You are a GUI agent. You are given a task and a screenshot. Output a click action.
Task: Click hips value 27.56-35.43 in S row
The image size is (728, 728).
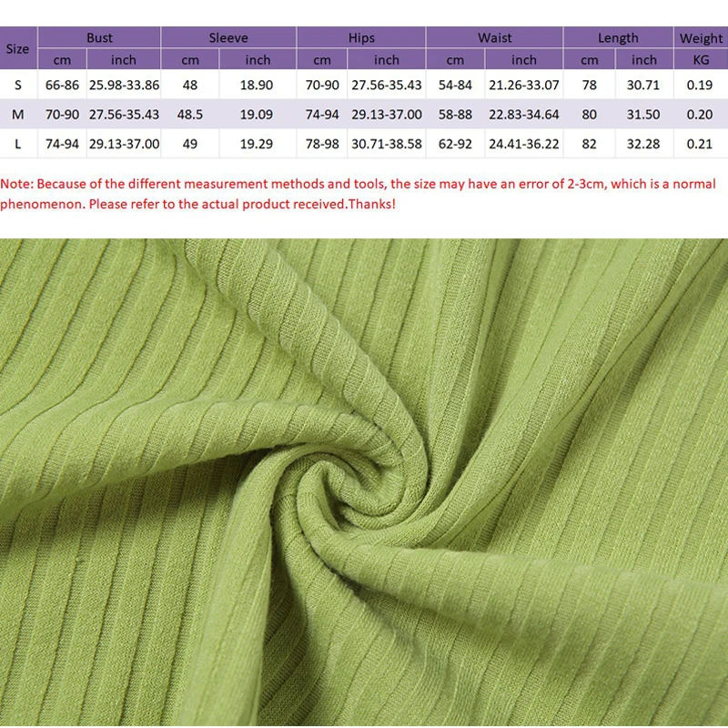386,85
